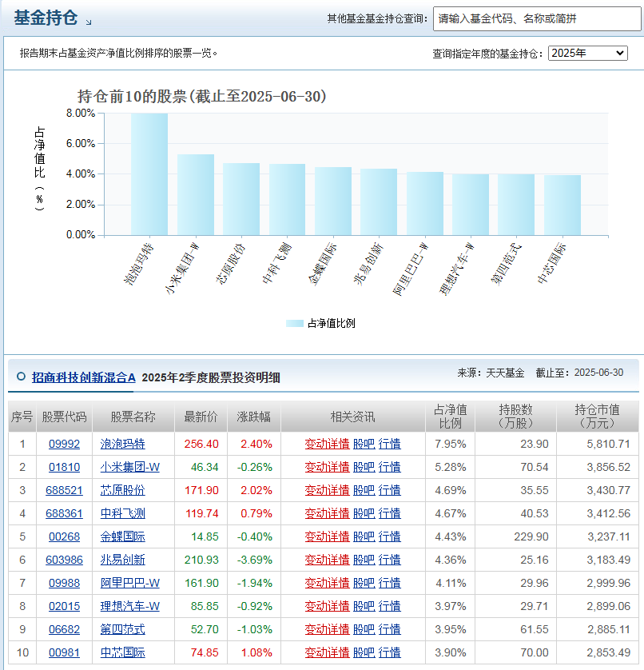Open the 兆易创新 stock name link
This screenshot has width=644, height=670.
pos(122,560)
